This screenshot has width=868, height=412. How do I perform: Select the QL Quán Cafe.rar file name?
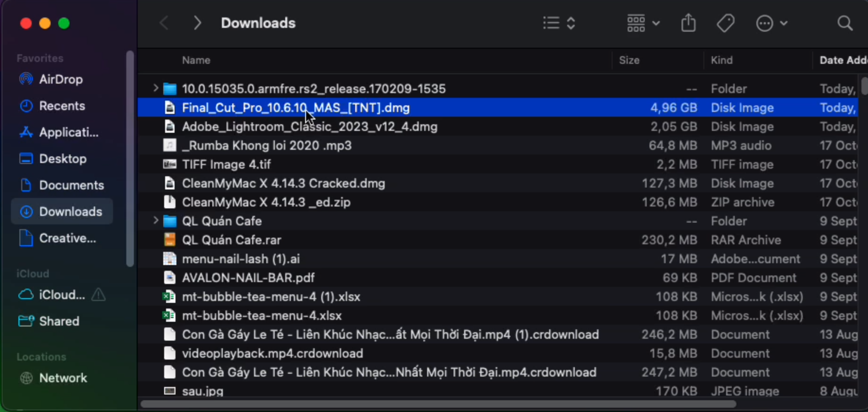[x=232, y=240]
